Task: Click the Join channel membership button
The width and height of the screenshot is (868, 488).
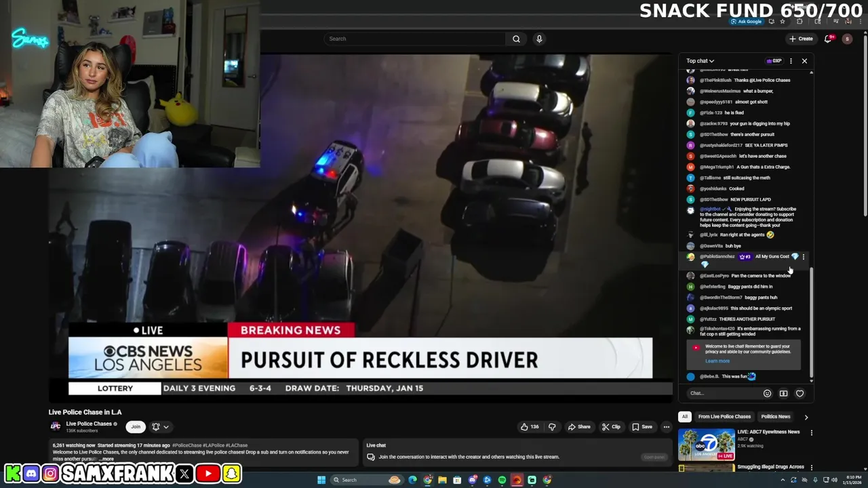Action: [x=136, y=427]
